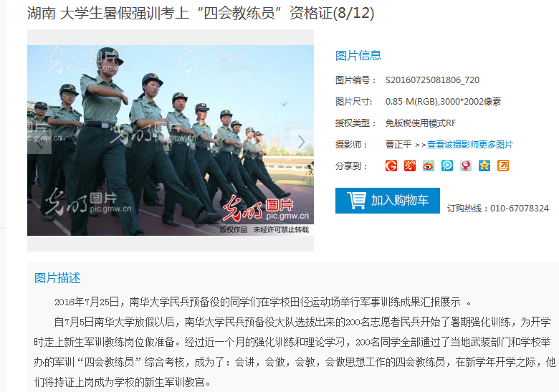Share via the red G icon
This screenshot has width=559, height=392.
click(391, 166)
